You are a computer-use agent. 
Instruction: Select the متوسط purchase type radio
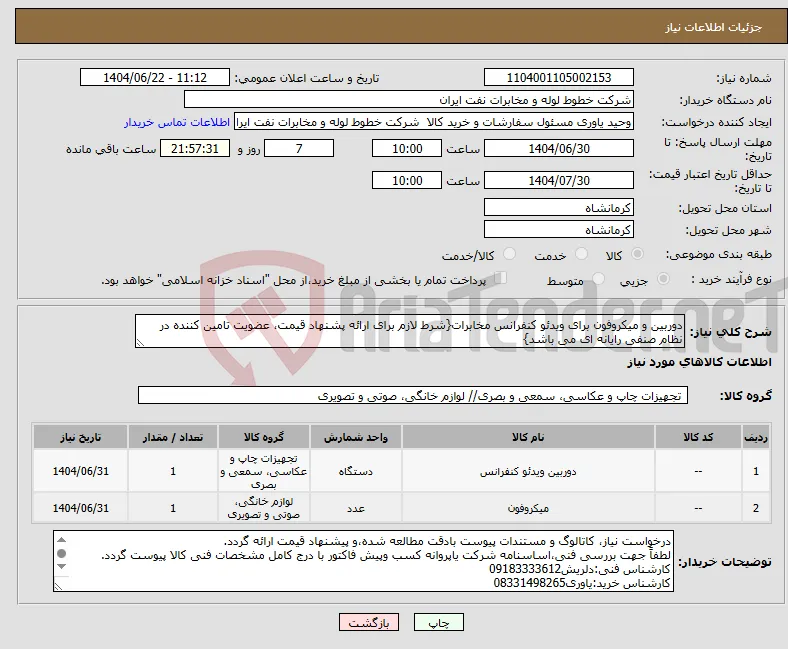599,279
